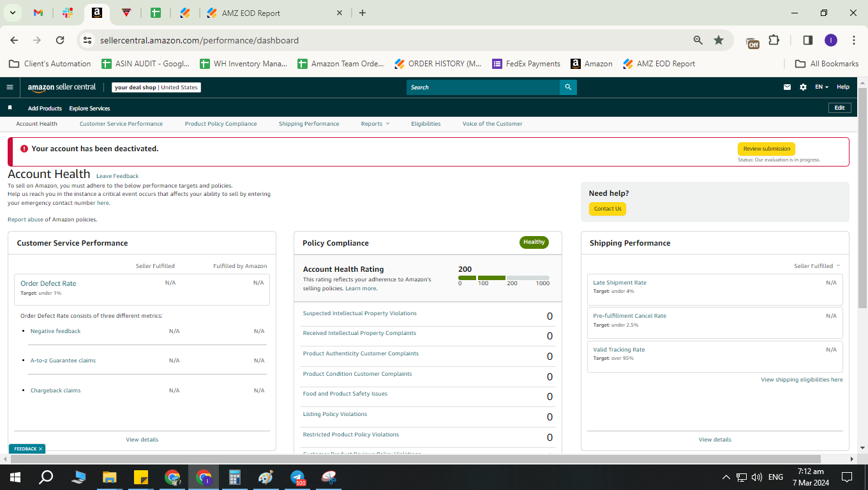Click the Account Health Rating progress bar
Viewport: 868px width, 490px height.
tap(504, 278)
